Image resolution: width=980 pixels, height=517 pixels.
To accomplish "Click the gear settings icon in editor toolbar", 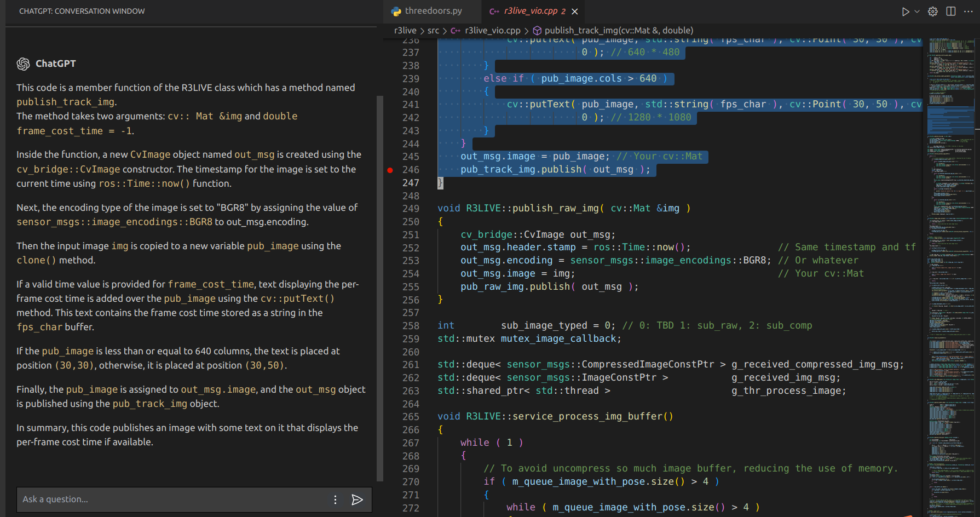I will (x=933, y=12).
